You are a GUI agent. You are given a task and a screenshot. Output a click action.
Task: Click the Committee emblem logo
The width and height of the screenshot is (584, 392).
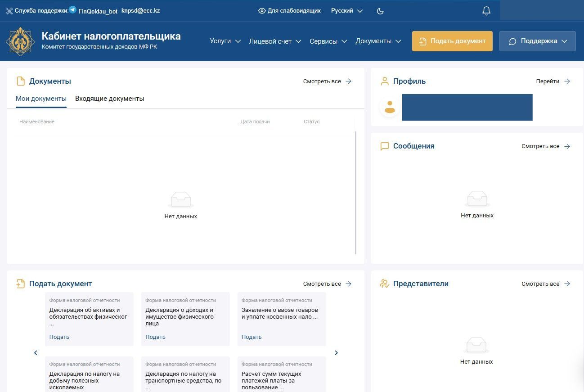[x=20, y=41]
